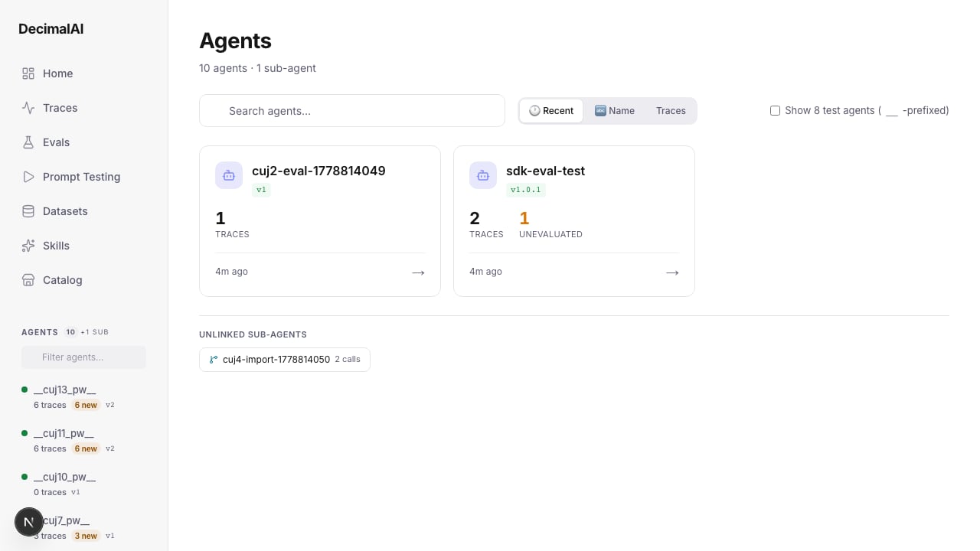Click the 10 agents · 1 sub-agent summary
This screenshot has height=551, width=980.
pyautogui.click(x=257, y=68)
